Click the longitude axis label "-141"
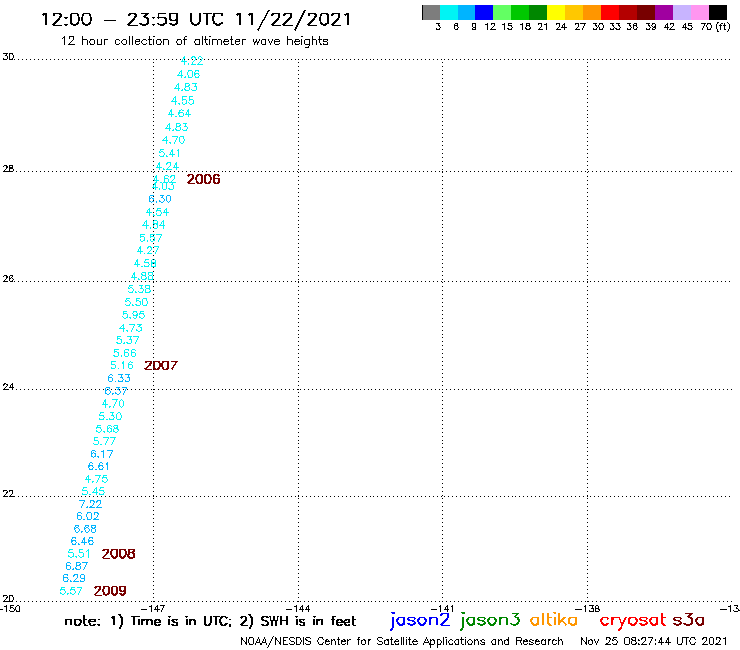Viewport: 740px width, 650px height. tap(443, 608)
